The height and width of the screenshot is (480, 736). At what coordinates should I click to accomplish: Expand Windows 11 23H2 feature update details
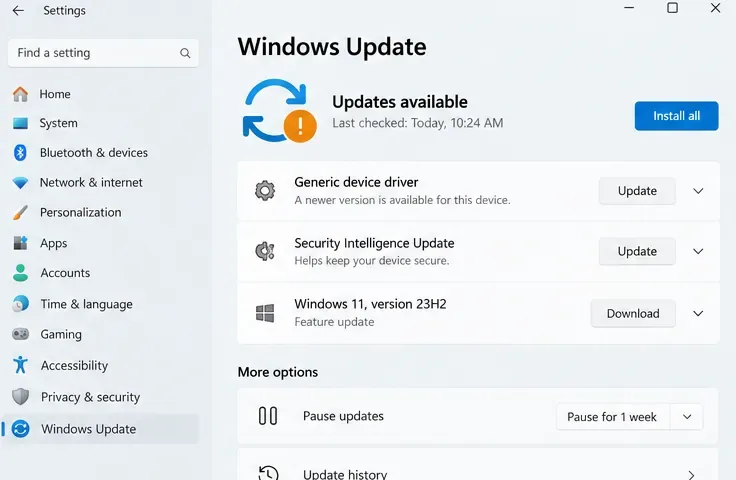[698, 313]
